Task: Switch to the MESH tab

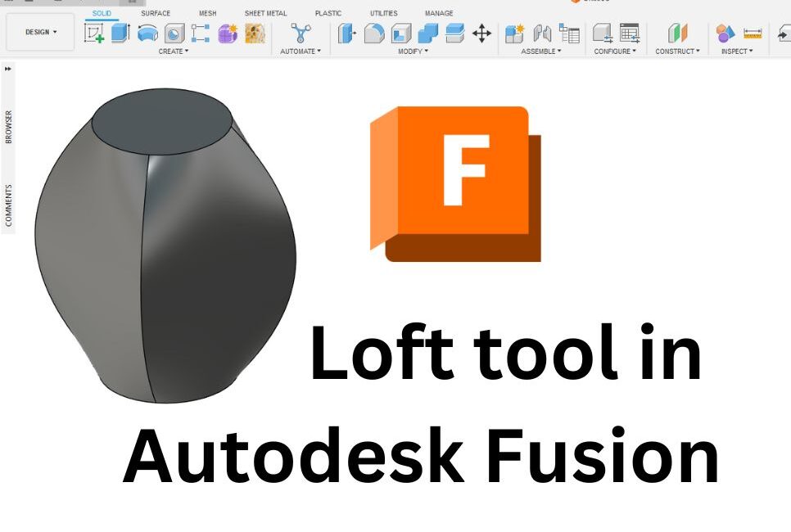Action: (207, 14)
